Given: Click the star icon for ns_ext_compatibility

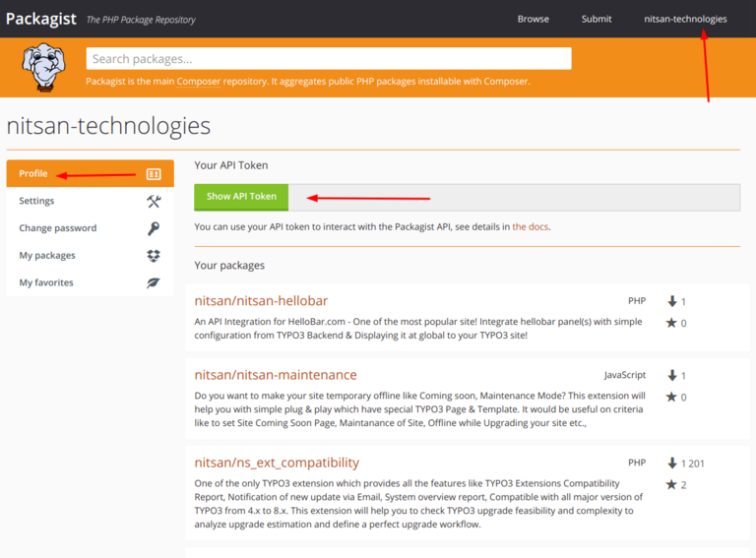Looking at the screenshot, I should point(671,484).
